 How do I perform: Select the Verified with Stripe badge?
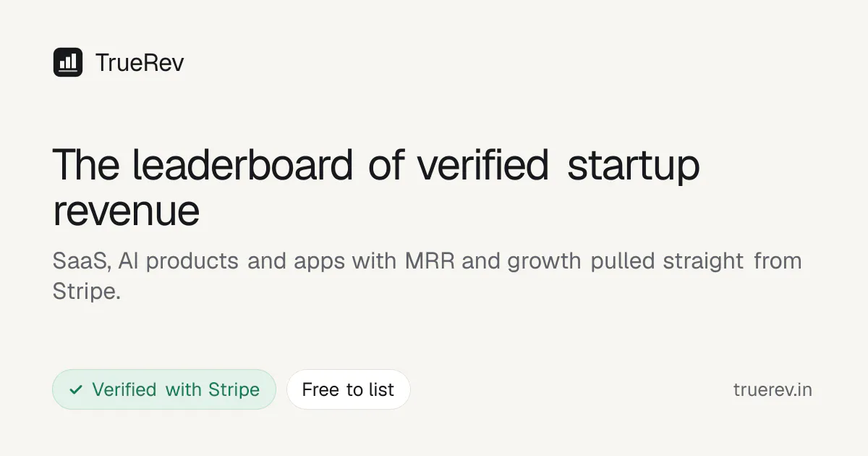(164, 389)
